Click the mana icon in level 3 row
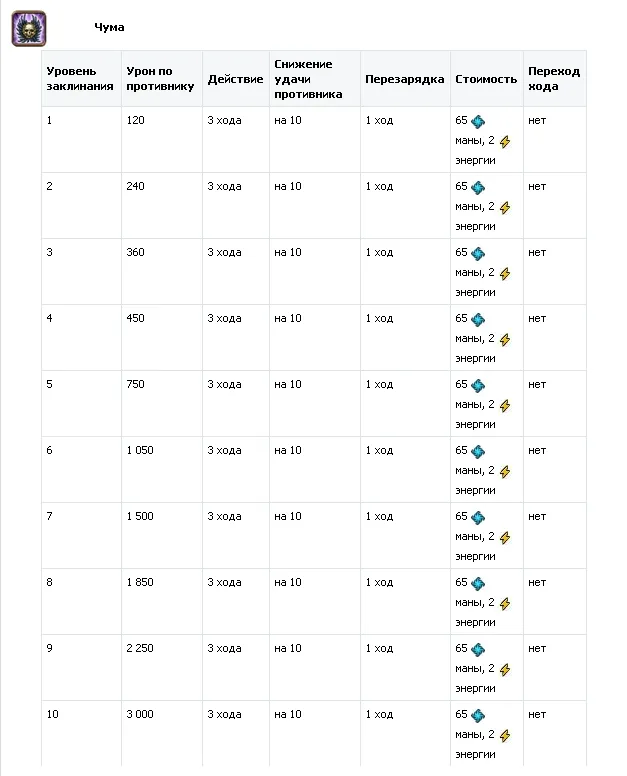Screen dimensions: 627x776 (x=478, y=253)
